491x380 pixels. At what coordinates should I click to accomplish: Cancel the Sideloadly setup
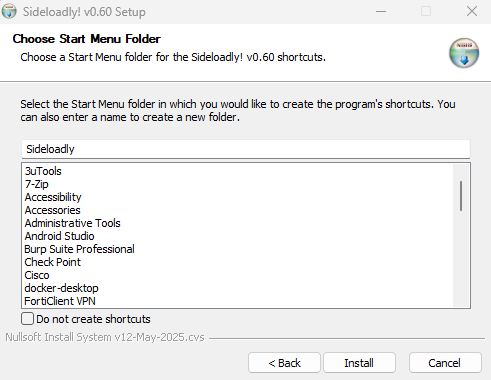(x=445, y=363)
